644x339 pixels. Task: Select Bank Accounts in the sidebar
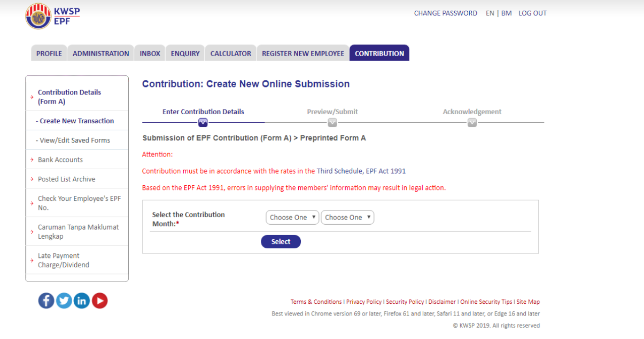click(60, 159)
